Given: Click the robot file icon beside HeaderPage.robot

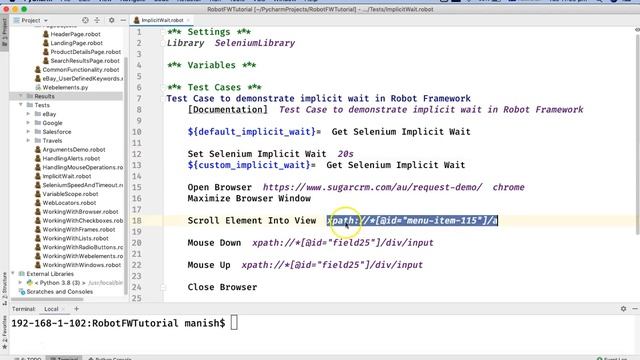Looking at the screenshot, I should pyautogui.click(x=46, y=34).
